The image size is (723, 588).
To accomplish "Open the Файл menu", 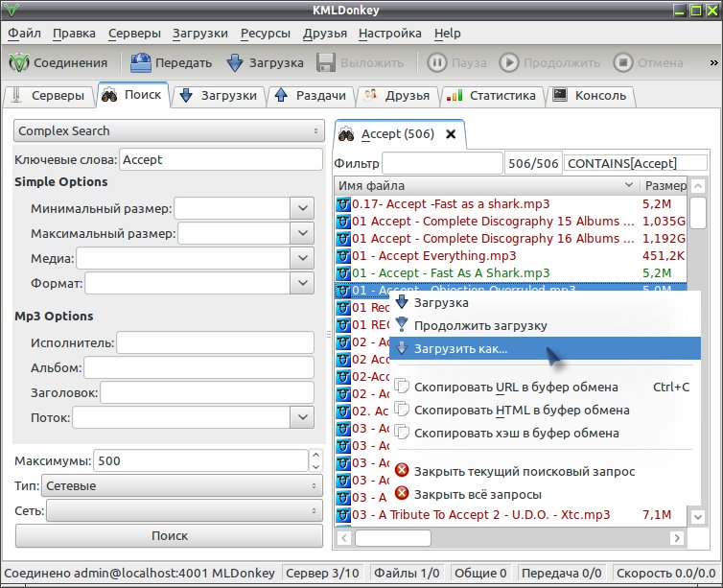I will point(24,34).
